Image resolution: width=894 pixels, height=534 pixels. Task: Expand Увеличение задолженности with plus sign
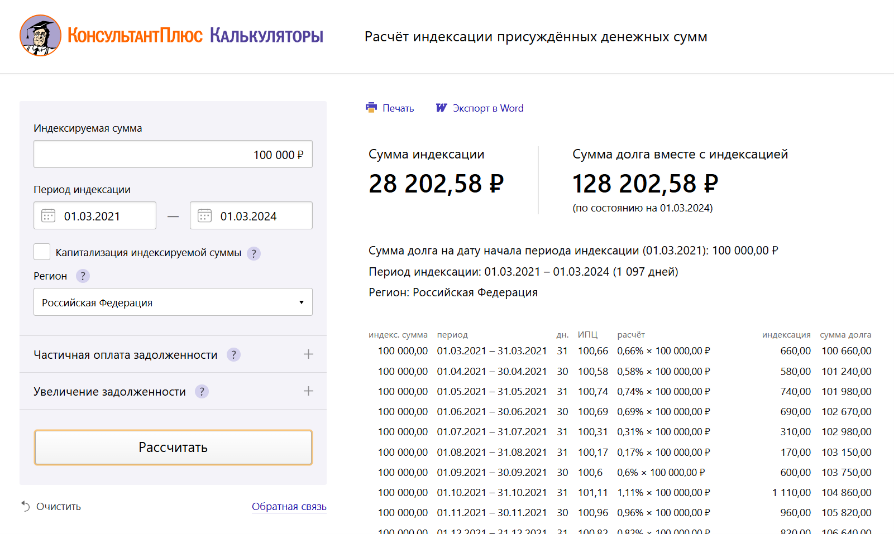[308, 391]
